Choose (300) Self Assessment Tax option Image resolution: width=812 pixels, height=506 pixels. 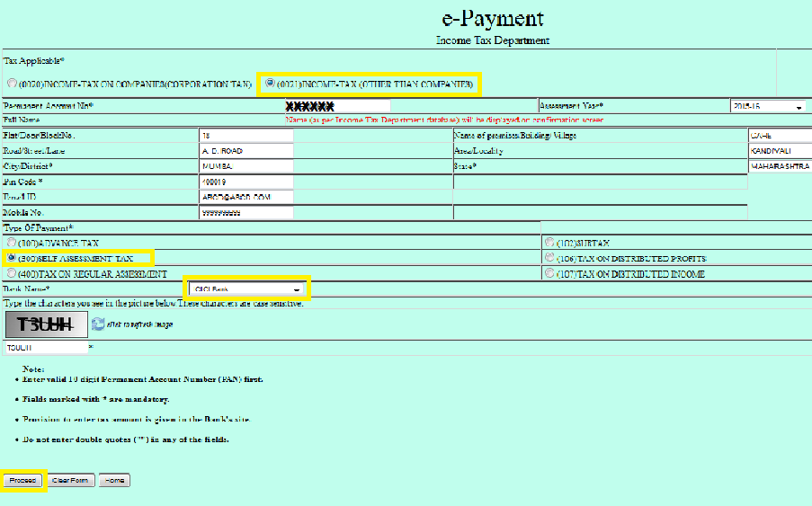(11, 258)
